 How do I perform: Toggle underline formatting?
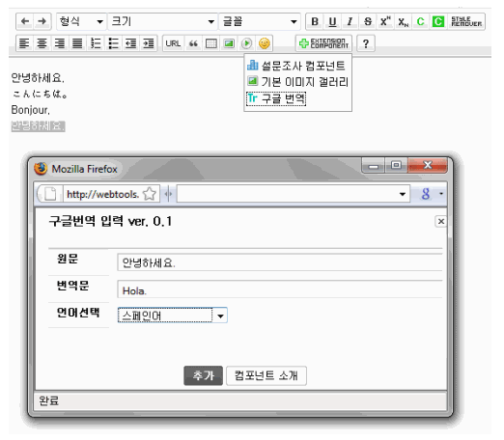[x=332, y=21]
